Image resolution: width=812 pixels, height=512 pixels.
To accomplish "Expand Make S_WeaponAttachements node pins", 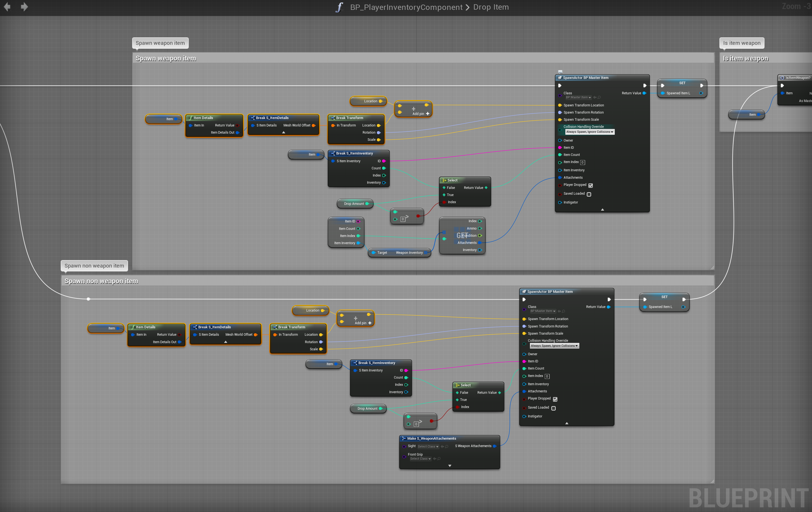I will (449, 466).
